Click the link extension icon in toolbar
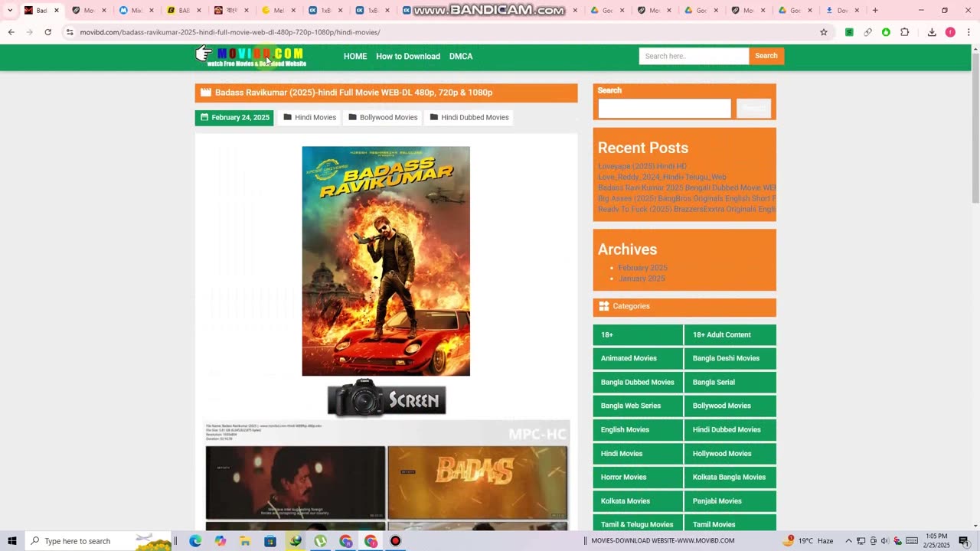The image size is (980, 551). click(x=867, y=32)
